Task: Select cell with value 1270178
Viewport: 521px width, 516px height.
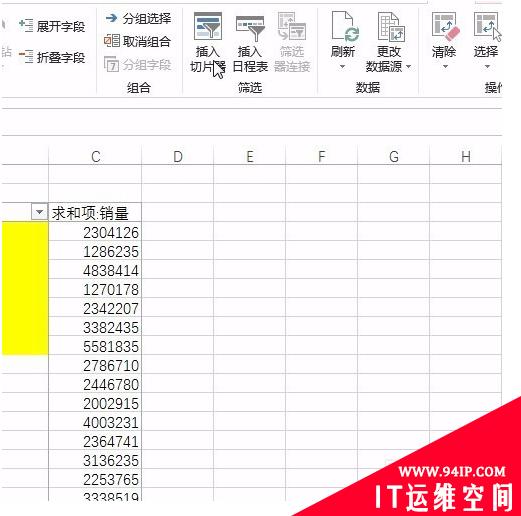Action: 95,289
